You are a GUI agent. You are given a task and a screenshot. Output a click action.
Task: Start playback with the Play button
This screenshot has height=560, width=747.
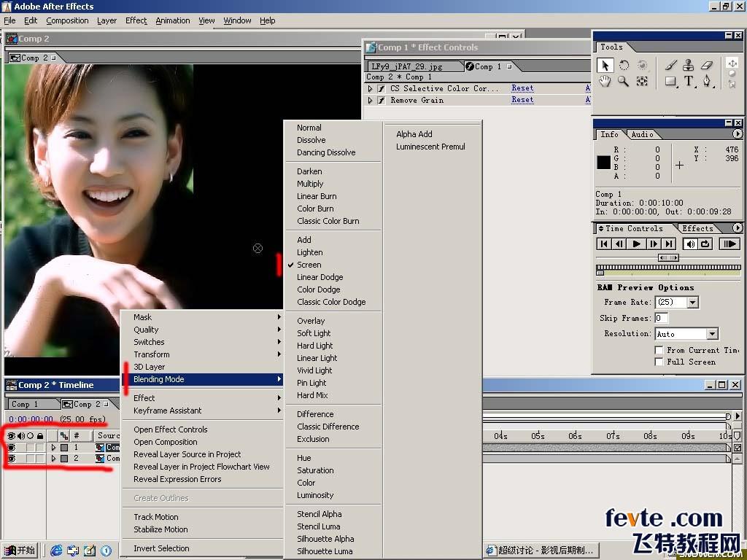tap(636, 244)
